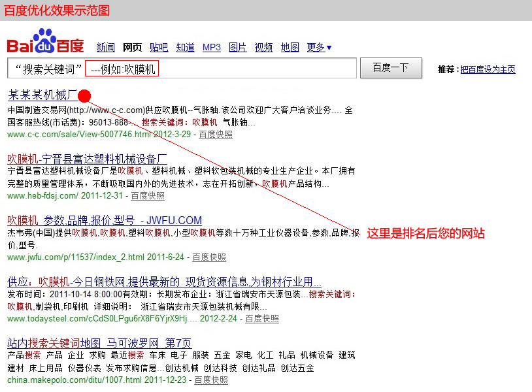
Task: Open 百度快照 for todaysteel.com result
Action: coord(262,318)
